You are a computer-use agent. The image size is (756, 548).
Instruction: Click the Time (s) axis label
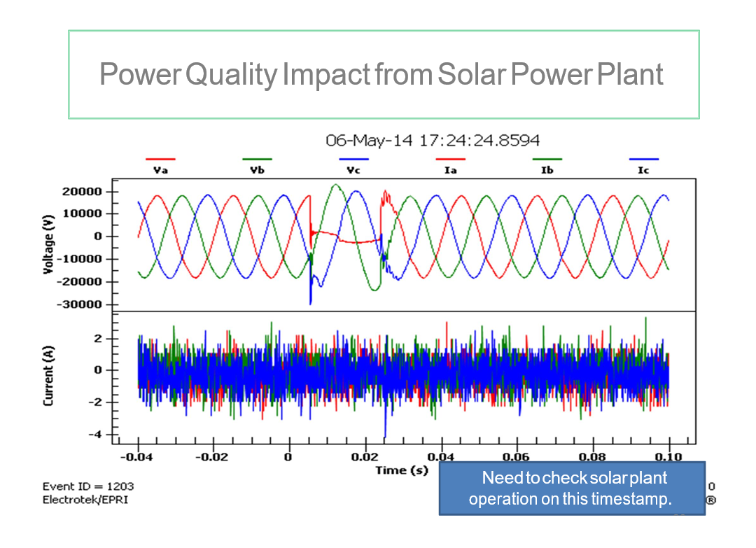tap(401, 470)
